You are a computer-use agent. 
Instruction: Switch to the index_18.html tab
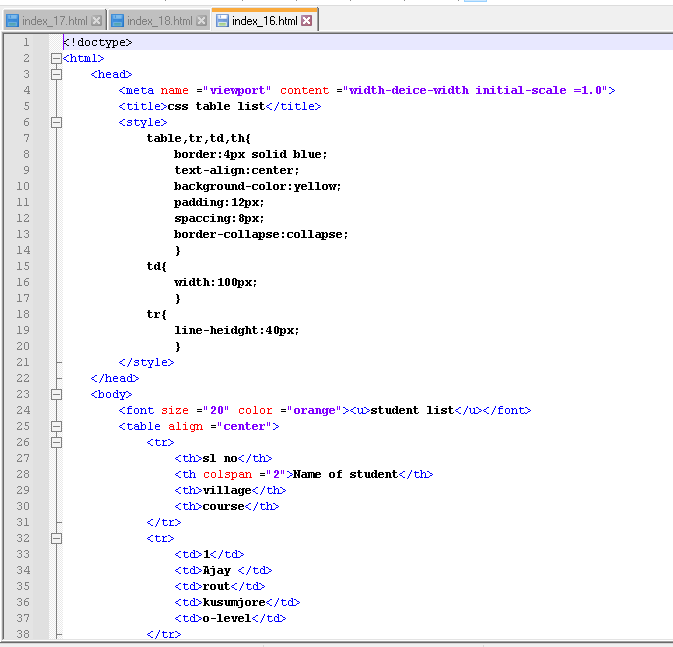coord(159,20)
